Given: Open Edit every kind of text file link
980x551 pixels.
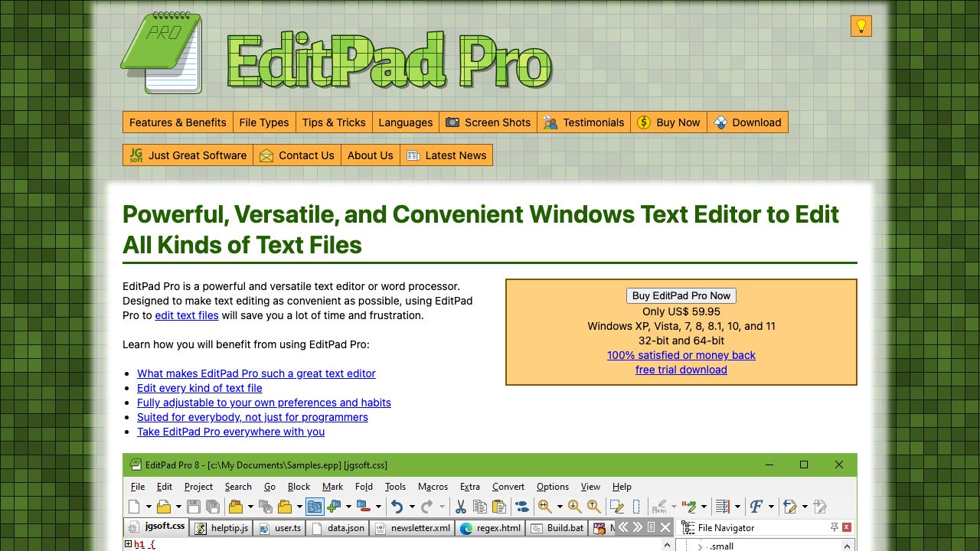Looking at the screenshot, I should pos(200,388).
